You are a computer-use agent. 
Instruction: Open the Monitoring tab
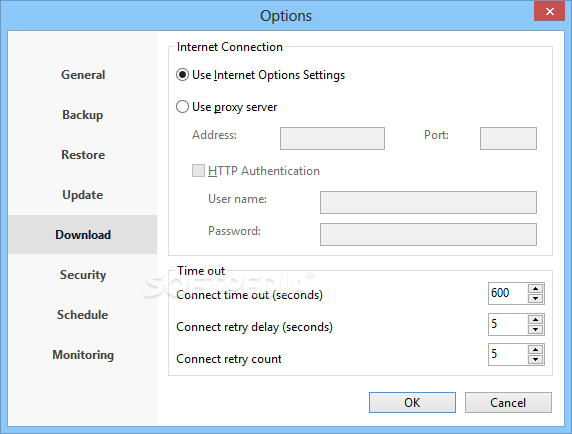click(83, 354)
